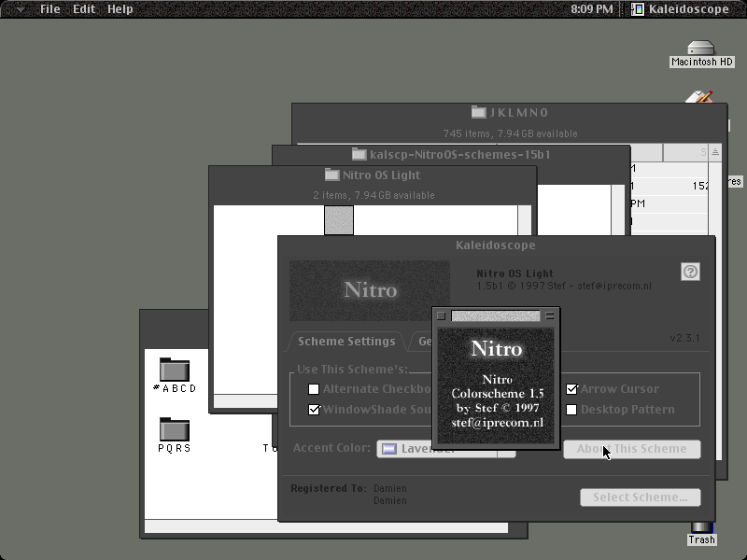Click the Kaleidoscope window title bar text
This screenshot has height=560, width=747.
[496, 245]
